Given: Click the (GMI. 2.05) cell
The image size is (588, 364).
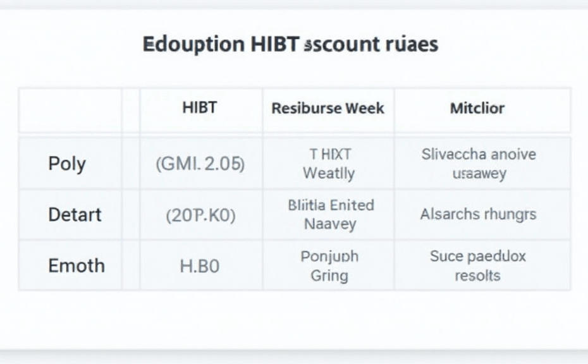Looking at the screenshot, I should tap(200, 164).
